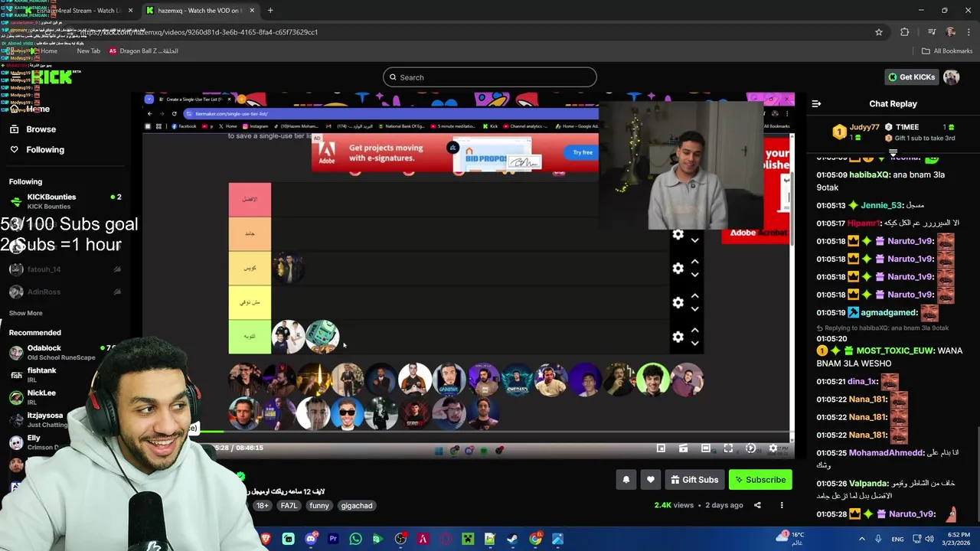Click the Get KICKs button

click(912, 77)
